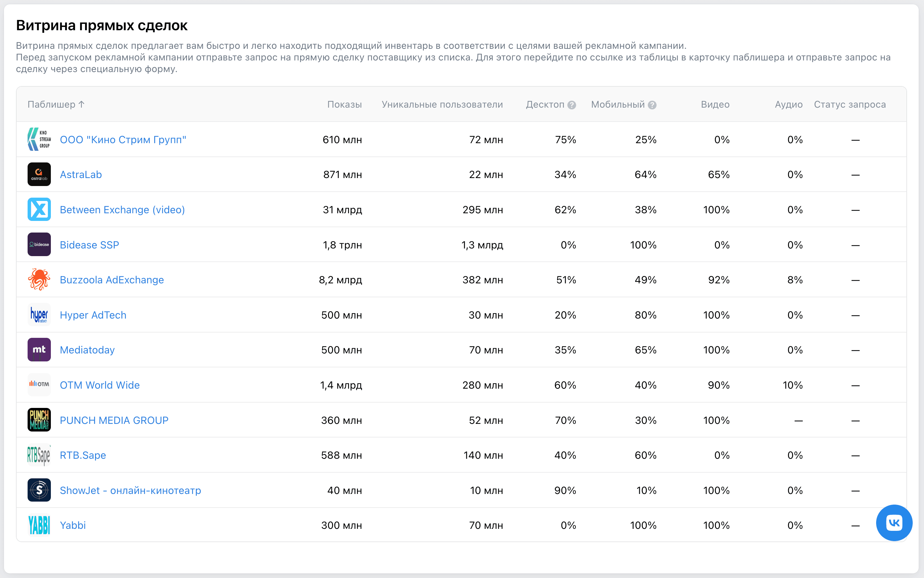Open the Yabbi publisher link
Image resolution: width=924 pixels, height=578 pixels.
[x=73, y=525]
